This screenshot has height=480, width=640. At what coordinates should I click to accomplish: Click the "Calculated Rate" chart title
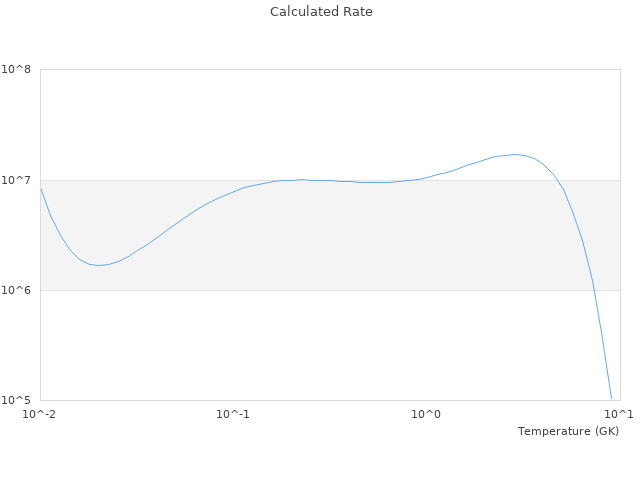coord(321,12)
